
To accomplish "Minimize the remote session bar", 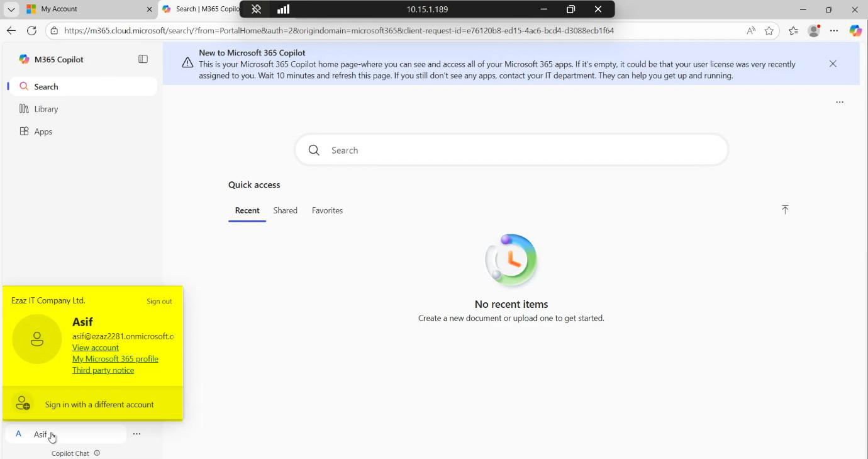I will click(544, 9).
